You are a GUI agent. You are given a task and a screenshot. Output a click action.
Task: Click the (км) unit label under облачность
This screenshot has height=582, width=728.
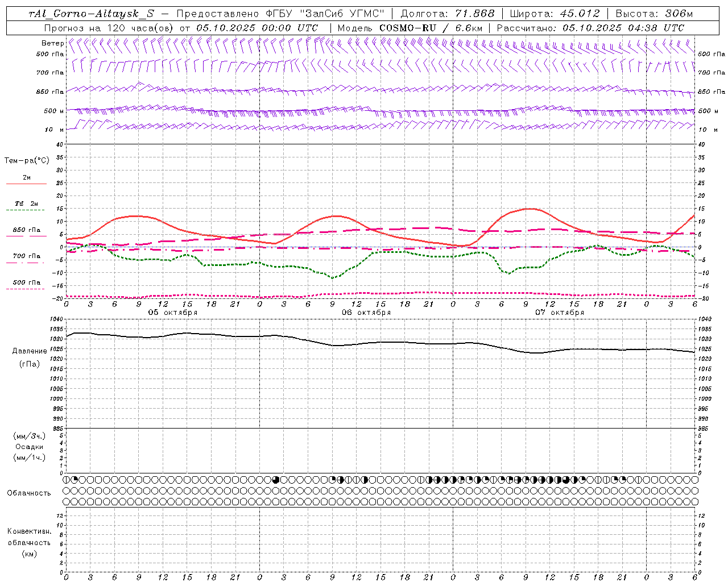29,554
